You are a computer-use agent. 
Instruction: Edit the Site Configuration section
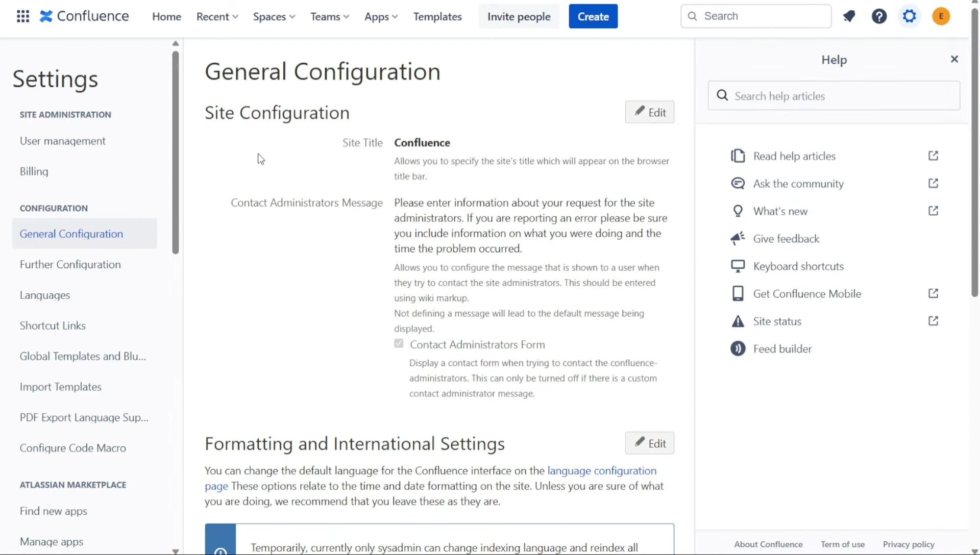(649, 112)
